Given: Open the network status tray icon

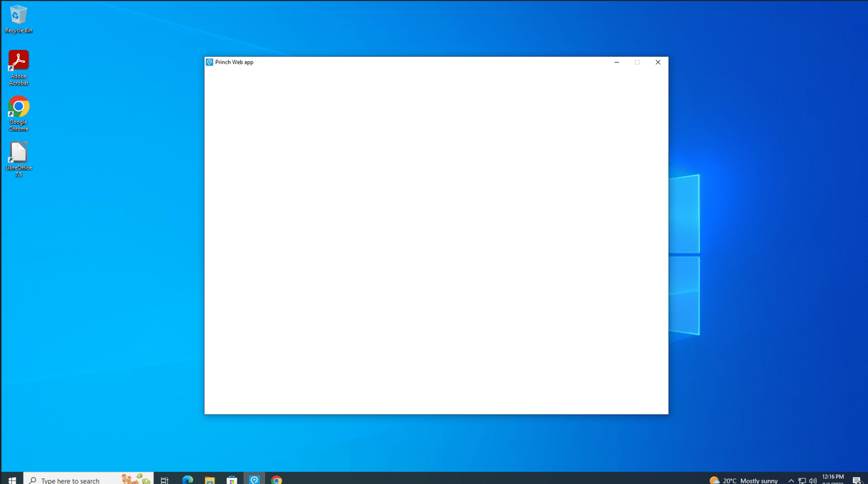Looking at the screenshot, I should click(802, 480).
